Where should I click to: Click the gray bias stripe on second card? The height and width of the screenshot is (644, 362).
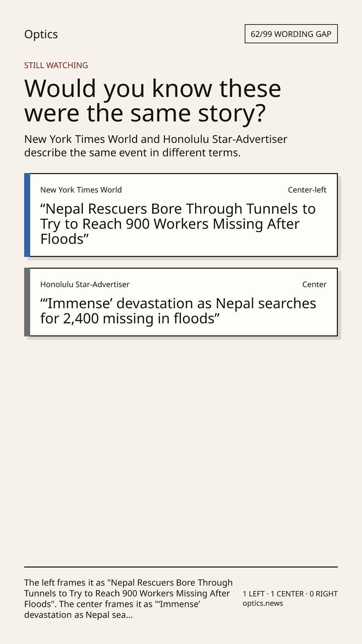click(x=27, y=302)
